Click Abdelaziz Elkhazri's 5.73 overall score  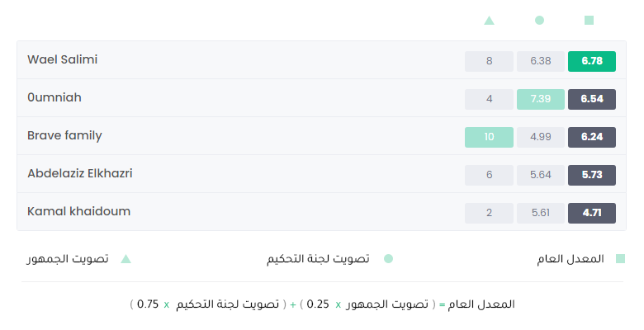(592, 175)
